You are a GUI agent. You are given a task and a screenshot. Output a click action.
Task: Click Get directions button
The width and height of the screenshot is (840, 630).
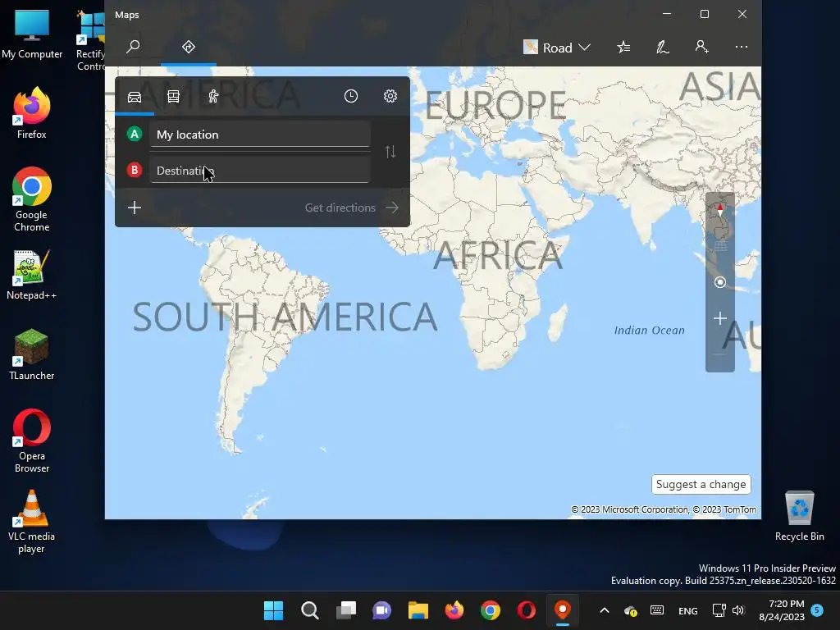pos(352,208)
